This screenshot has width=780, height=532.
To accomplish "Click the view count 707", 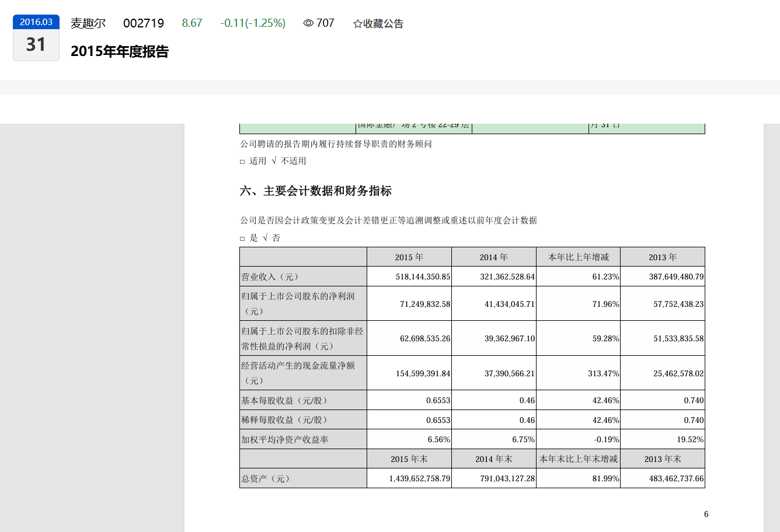I will (325, 23).
